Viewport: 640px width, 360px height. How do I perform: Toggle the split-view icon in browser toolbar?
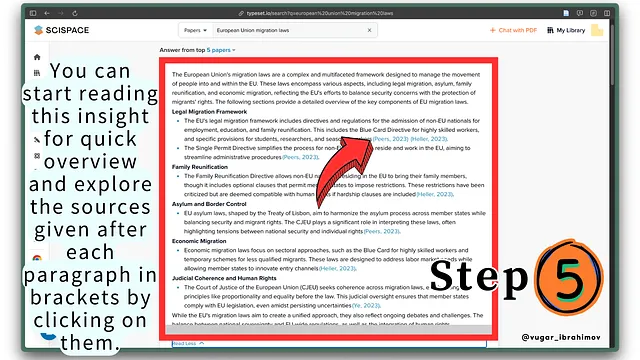(607, 13)
